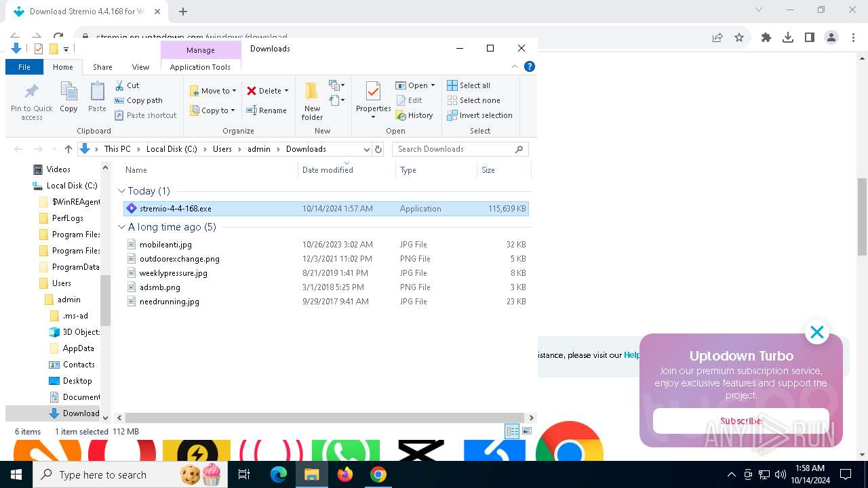This screenshot has height=488, width=868.
Task: Click the Up arrow navigation button
Action: tap(68, 149)
